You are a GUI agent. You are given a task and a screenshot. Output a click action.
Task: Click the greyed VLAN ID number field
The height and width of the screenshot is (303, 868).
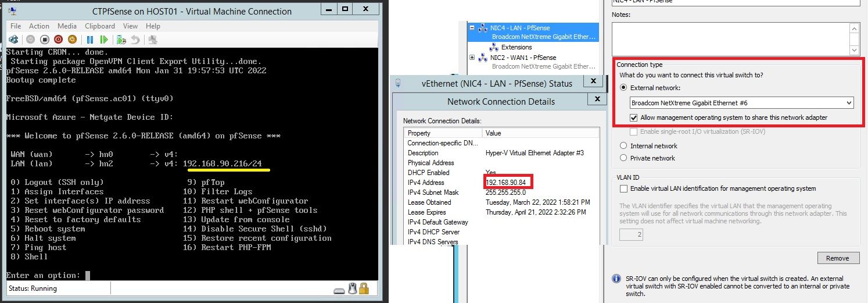632,235
